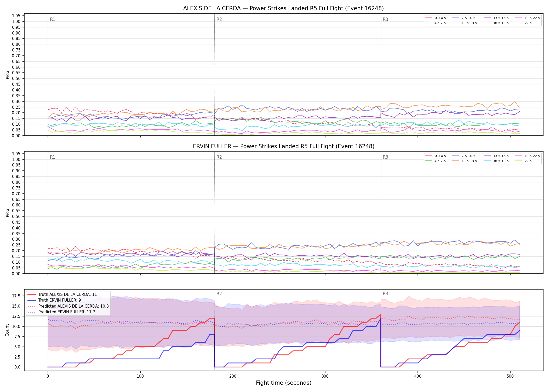549x392 pixels.
Task: Click the 0.25 y-tick of the Alexis chart
Action: (x=16, y=107)
